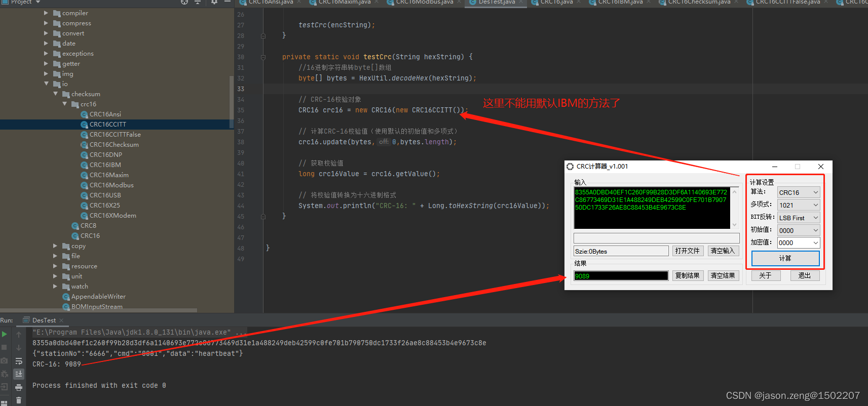The height and width of the screenshot is (406, 868).
Task: Click 清空结果 button in CRC calculator
Action: (x=723, y=276)
